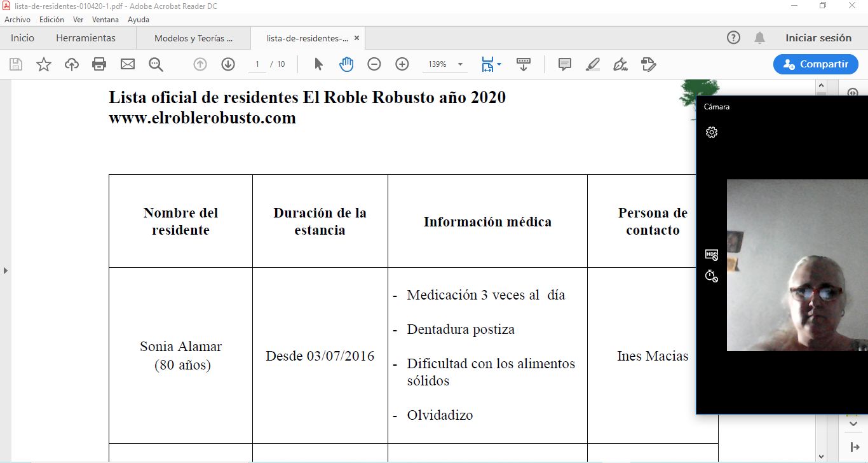Zoom out with minus icon
The height and width of the screenshot is (463, 868).
point(374,64)
